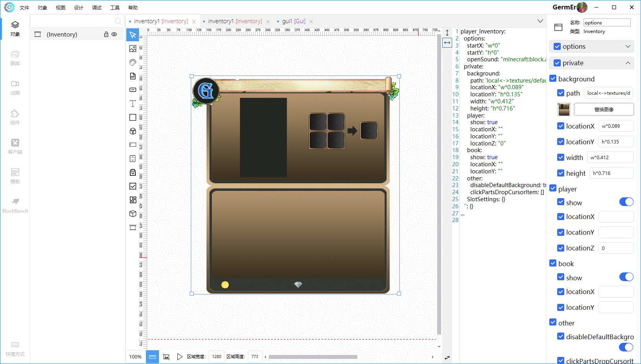
Task: Click the lock icon on Inventory row
Action: click(x=106, y=35)
